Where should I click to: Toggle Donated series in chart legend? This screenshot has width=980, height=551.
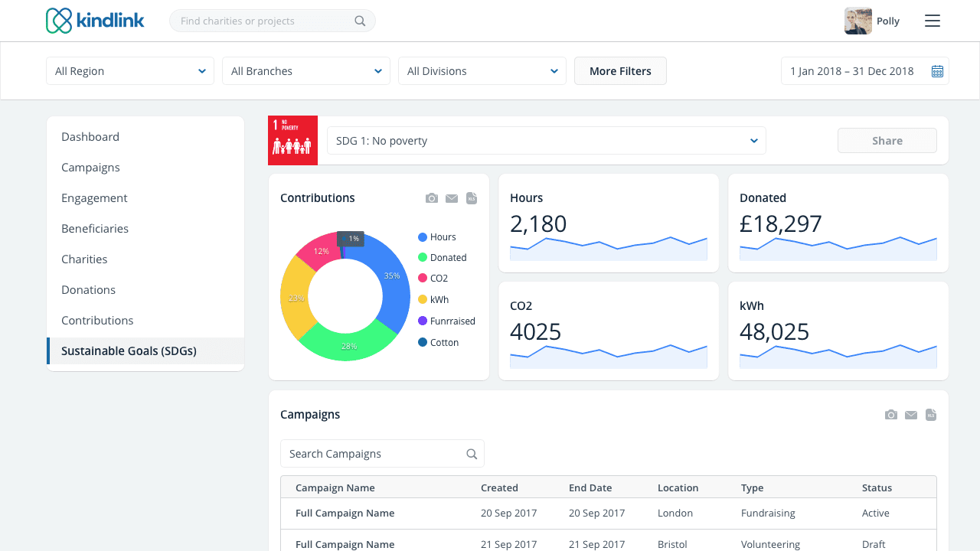click(x=441, y=258)
